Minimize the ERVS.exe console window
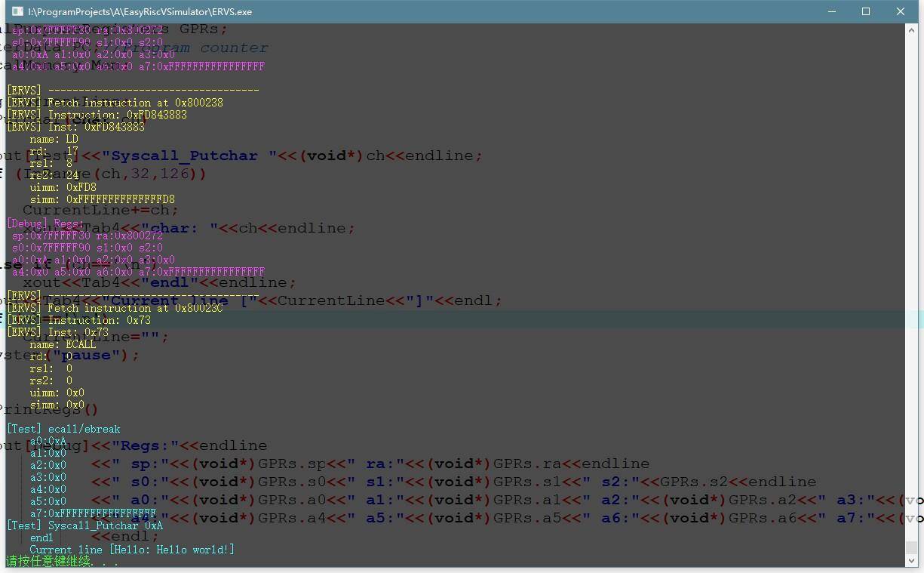 click(x=832, y=11)
